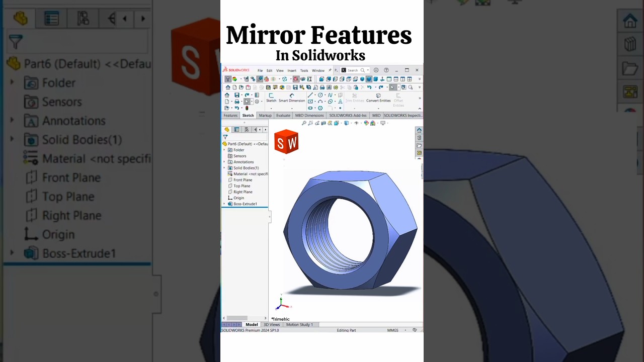Click the user login icon
Viewport: 644px width, 362px height.
pyautogui.click(x=376, y=70)
